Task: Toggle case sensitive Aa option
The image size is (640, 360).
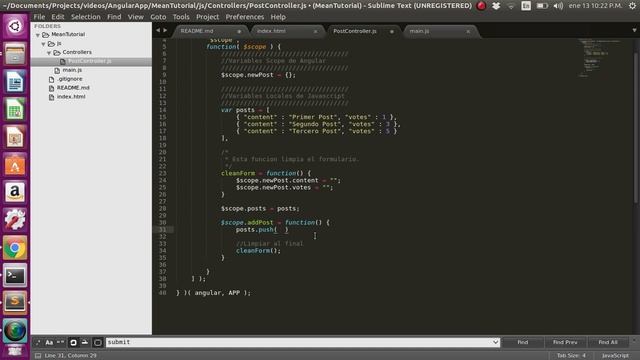Action: [x=49, y=342]
